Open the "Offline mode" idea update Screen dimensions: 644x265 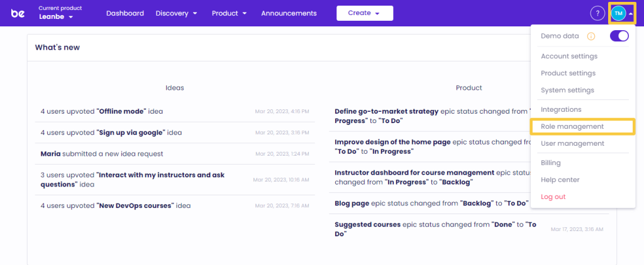point(123,111)
